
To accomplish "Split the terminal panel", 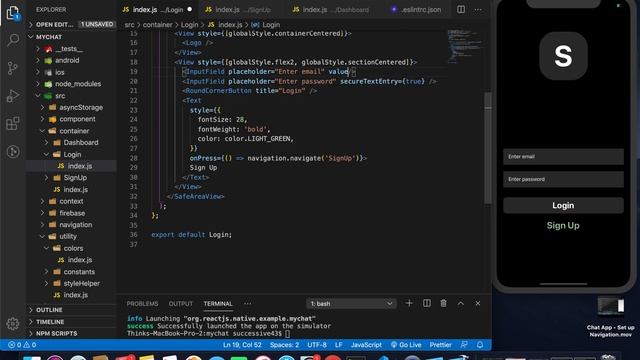I will [x=427, y=303].
